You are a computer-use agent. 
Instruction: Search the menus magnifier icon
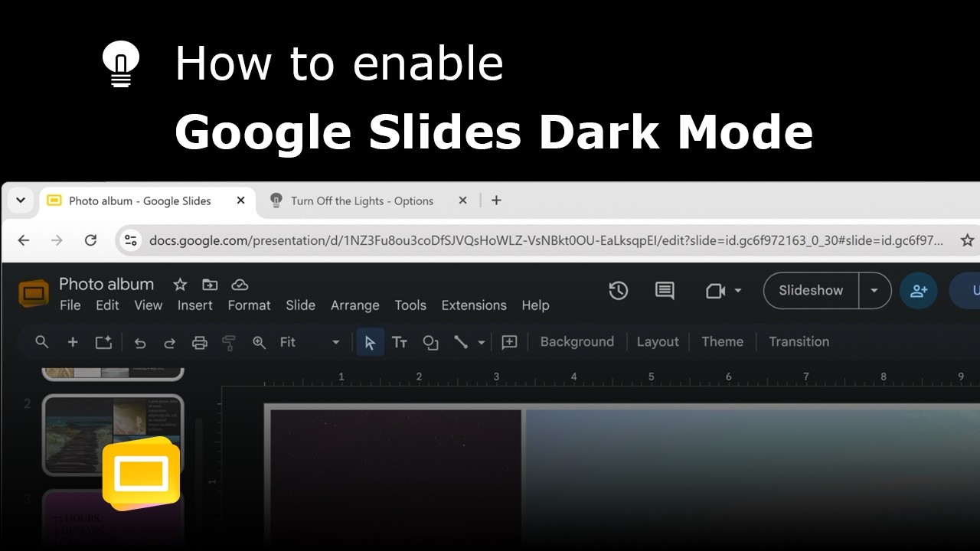[42, 342]
